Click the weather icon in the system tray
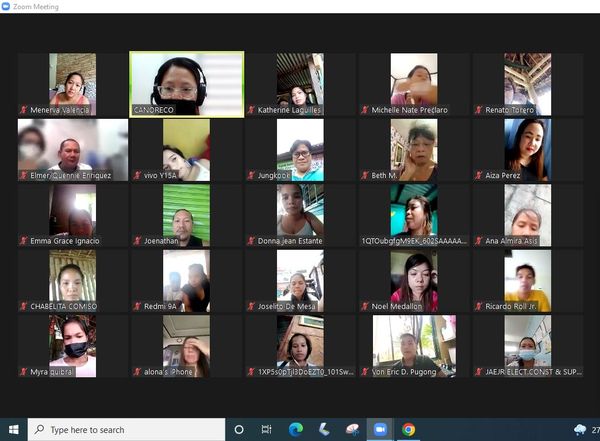The image size is (600, 441). (580, 429)
